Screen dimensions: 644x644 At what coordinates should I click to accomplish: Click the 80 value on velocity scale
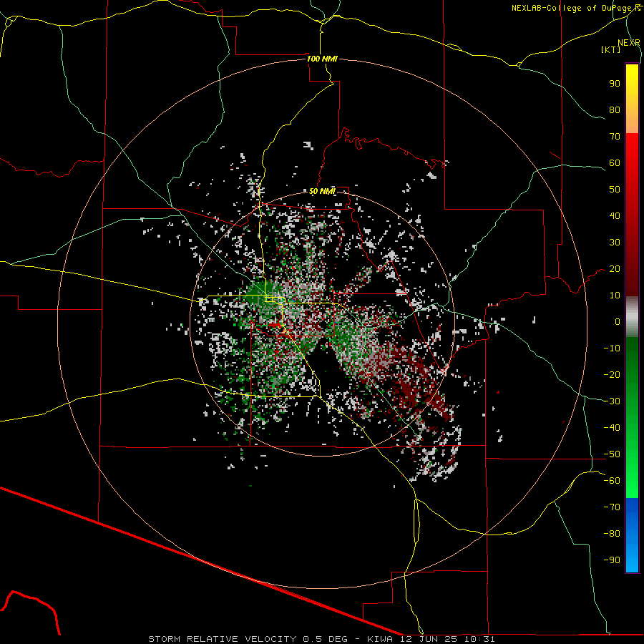tap(615, 110)
